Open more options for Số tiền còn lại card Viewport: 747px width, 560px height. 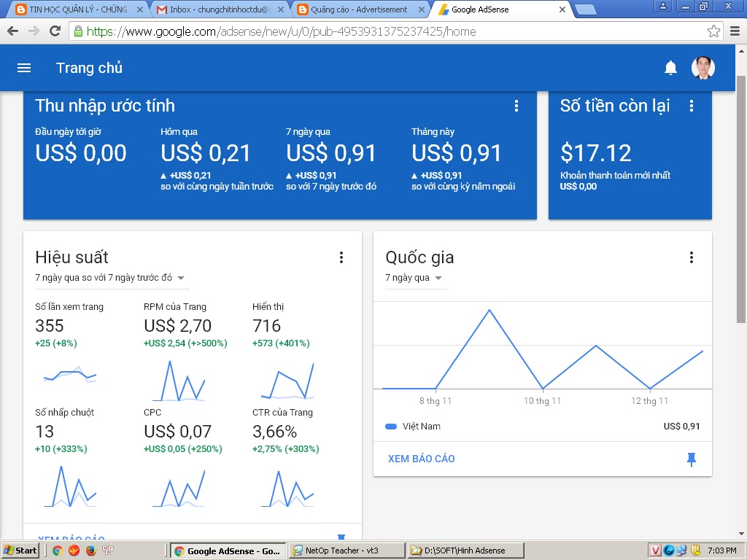pyautogui.click(x=692, y=106)
